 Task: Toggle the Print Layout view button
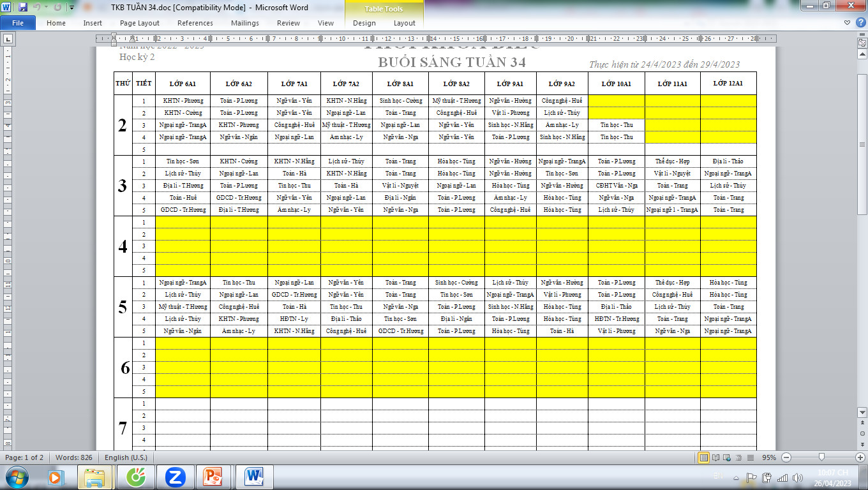703,457
